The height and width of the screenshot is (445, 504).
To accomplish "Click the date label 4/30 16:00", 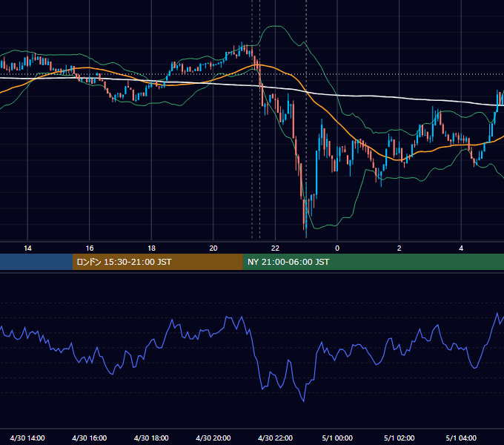I will coord(90,438).
